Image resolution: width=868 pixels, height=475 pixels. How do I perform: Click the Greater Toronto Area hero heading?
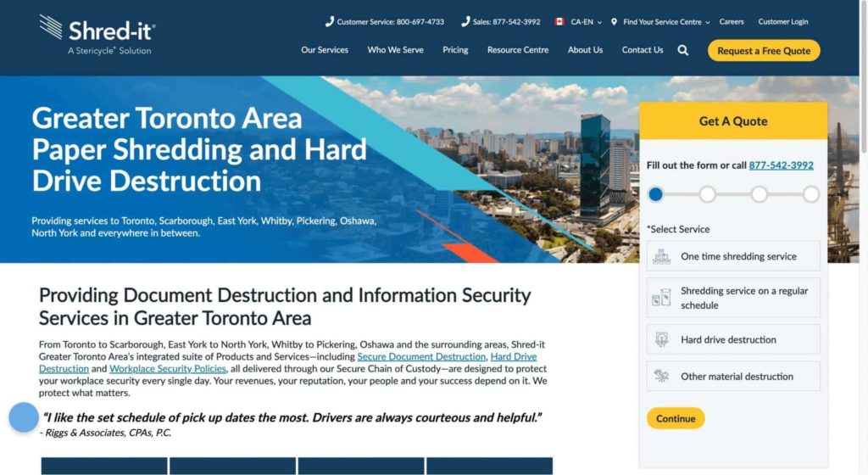tap(199, 149)
